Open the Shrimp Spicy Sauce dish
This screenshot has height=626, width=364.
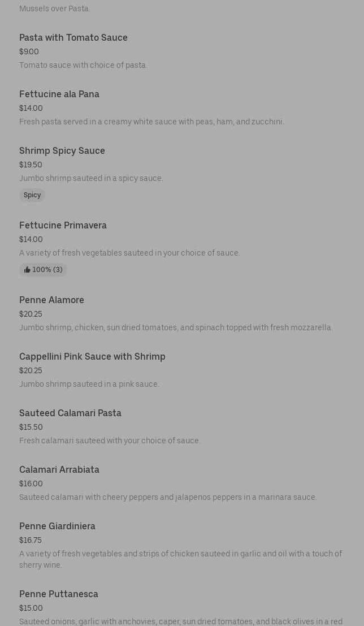[x=62, y=151]
